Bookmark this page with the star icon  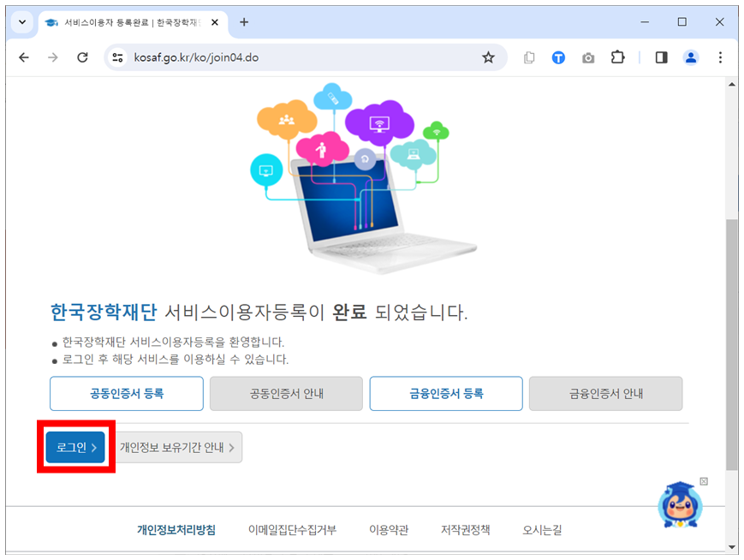pos(488,57)
